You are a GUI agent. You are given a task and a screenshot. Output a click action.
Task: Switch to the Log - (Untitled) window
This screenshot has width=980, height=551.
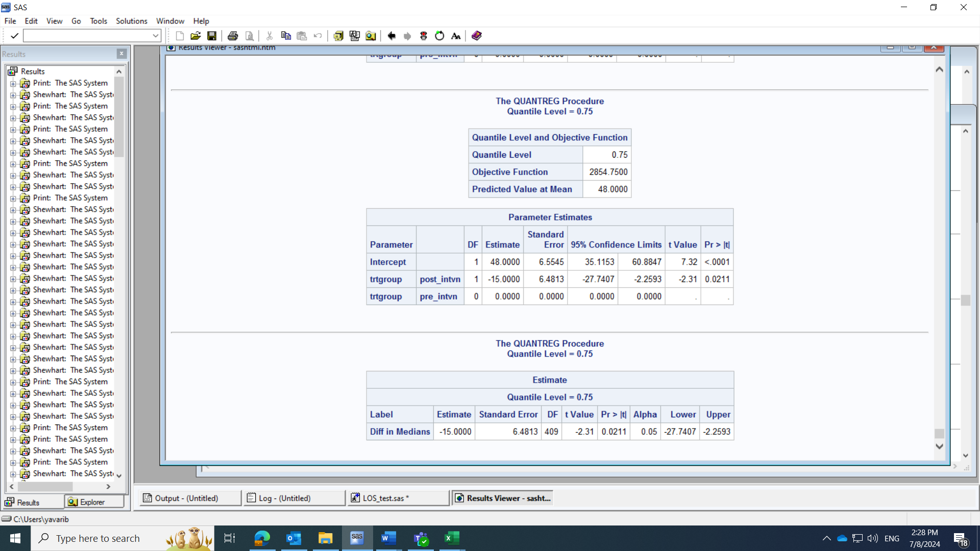[x=295, y=498]
